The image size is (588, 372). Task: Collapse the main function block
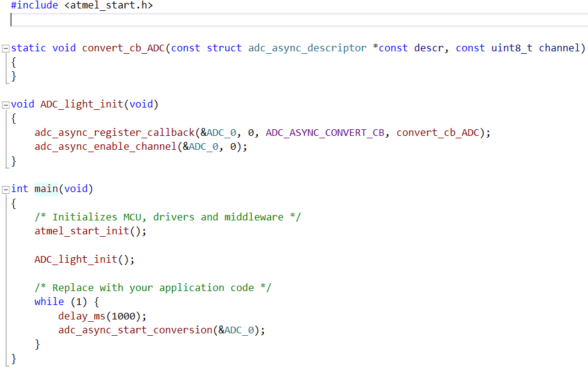click(x=5, y=188)
